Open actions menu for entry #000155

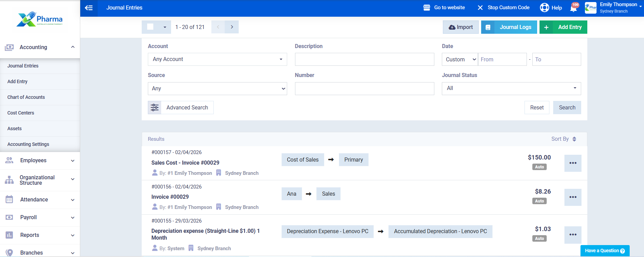[573, 235]
